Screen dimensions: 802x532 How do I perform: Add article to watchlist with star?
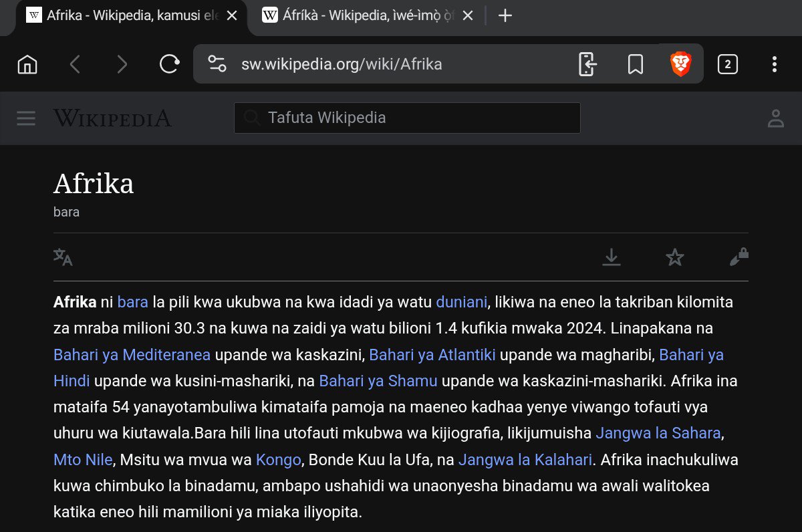point(675,257)
